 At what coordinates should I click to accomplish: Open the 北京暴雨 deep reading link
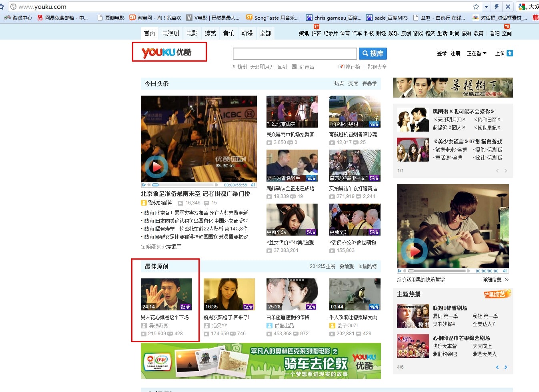point(172,247)
